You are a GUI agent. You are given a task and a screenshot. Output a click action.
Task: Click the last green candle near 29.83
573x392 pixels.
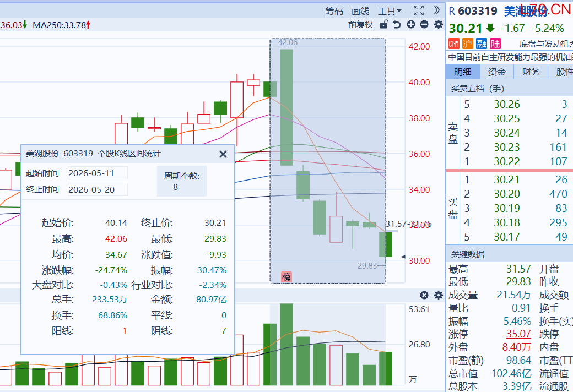click(x=386, y=245)
